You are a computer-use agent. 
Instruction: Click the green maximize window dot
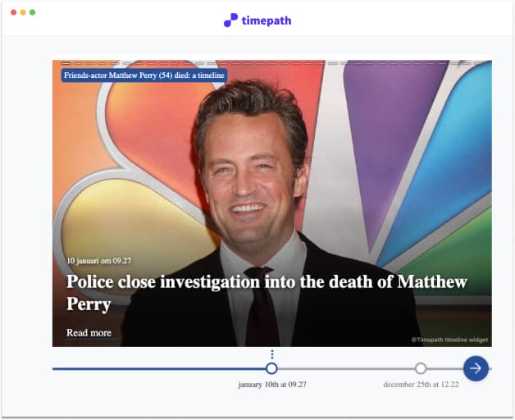click(33, 12)
